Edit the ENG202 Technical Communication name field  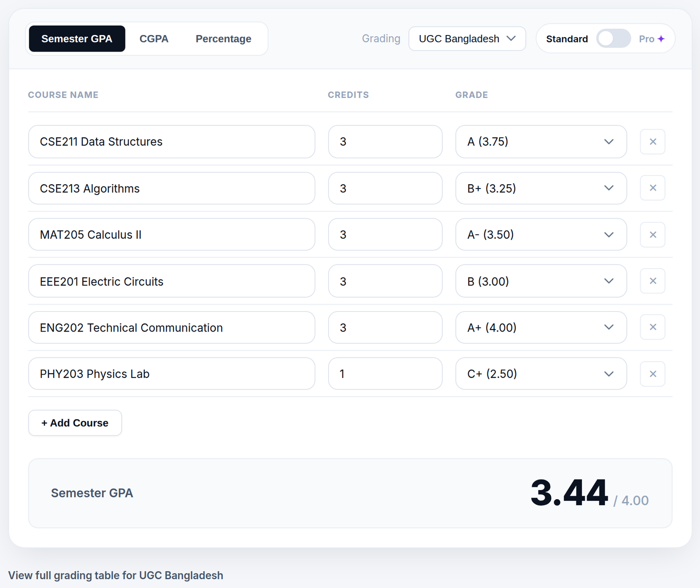point(171,327)
